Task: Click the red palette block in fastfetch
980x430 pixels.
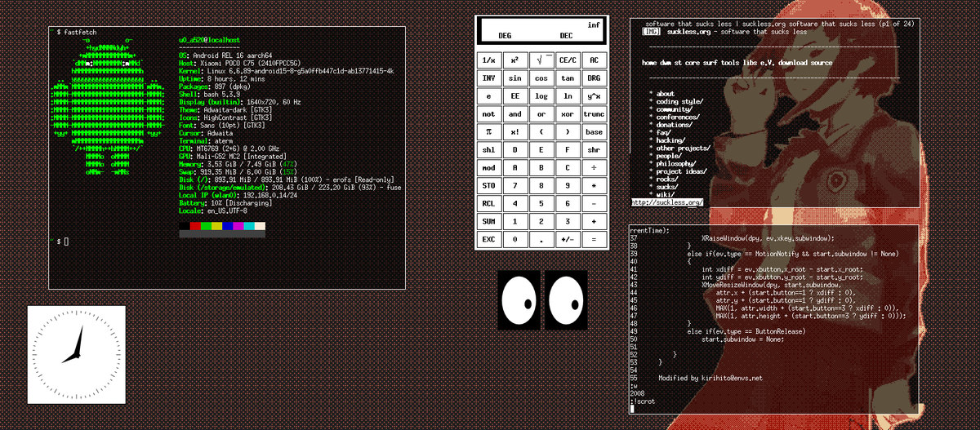Action: click(x=194, y=226)
